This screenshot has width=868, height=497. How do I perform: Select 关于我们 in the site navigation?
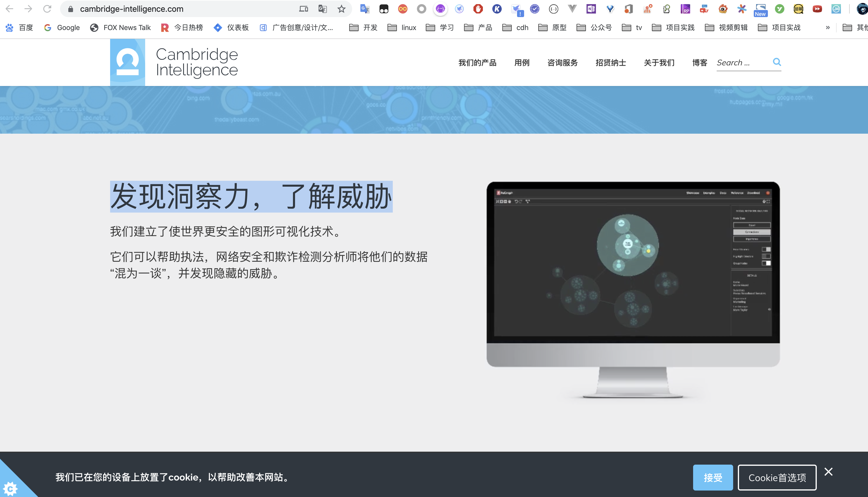(659, 63)
